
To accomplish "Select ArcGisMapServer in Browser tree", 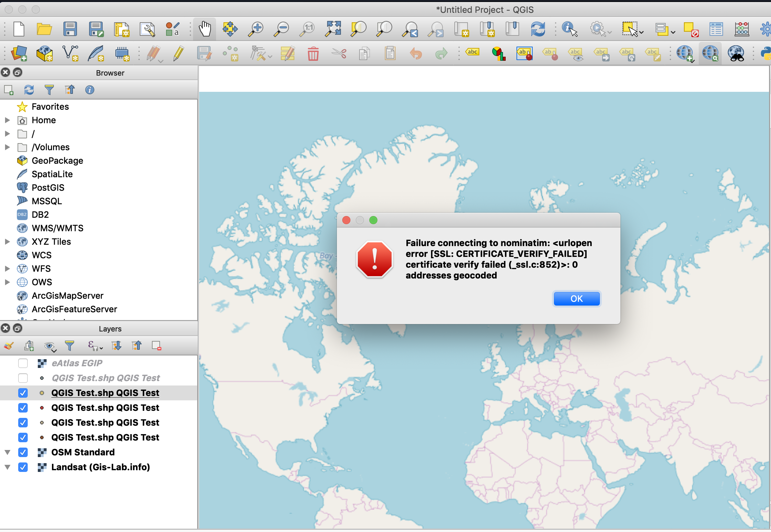I will (x=68, y=296).
